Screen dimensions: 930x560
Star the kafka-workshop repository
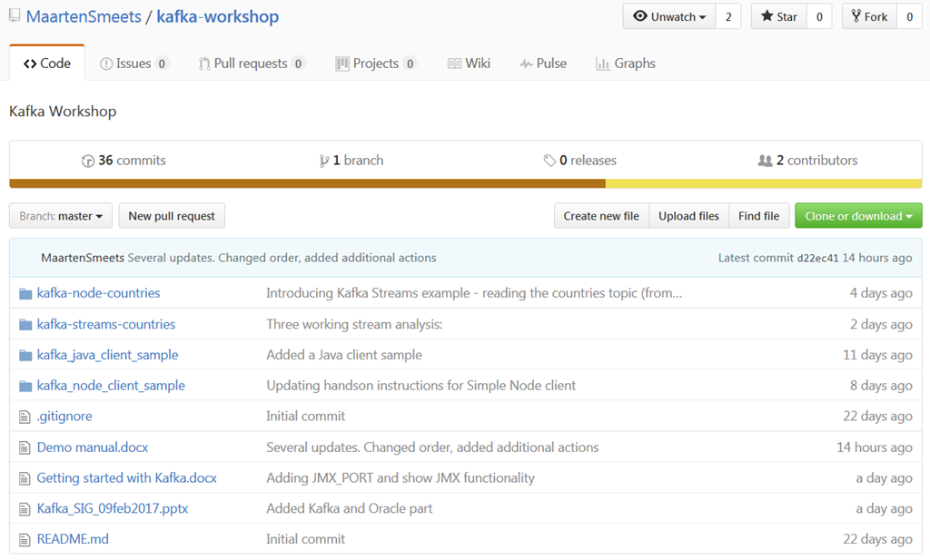tap(778, 16)
